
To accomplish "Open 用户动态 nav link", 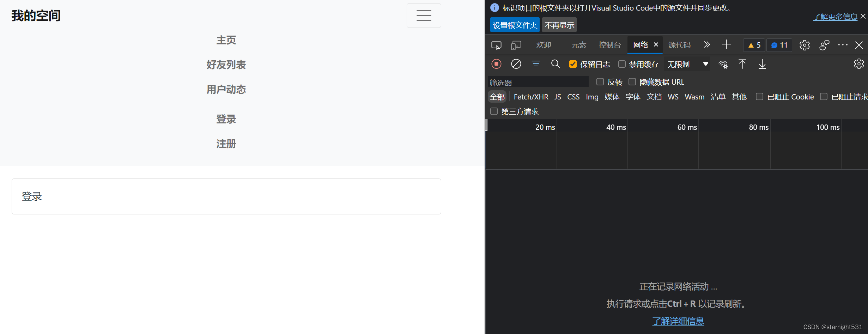I will click(226, 90).
